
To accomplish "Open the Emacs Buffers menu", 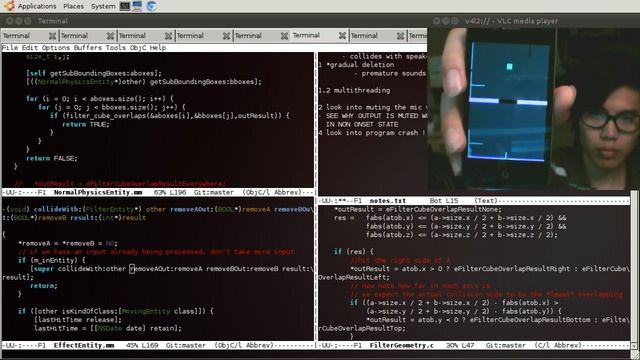I will [x=88, y=48].
